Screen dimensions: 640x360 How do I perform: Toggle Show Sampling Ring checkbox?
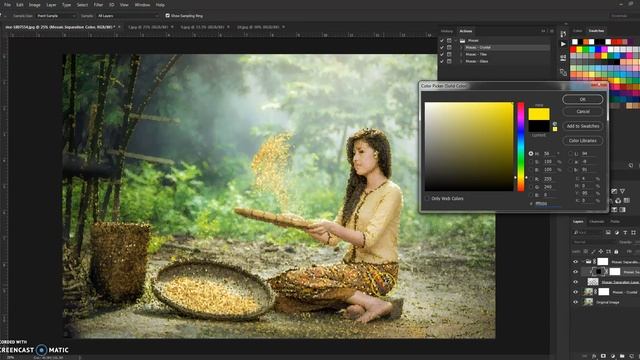click(x=167, y=16)
